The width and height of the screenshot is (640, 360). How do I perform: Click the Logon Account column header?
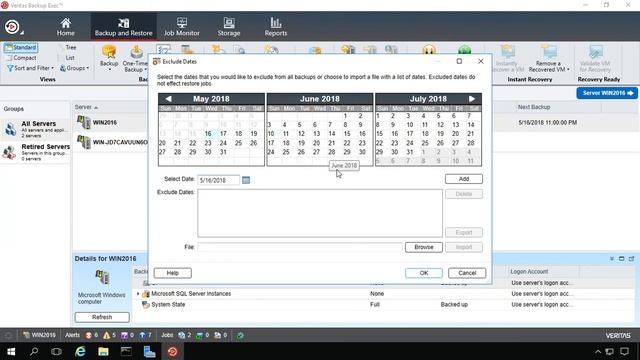point(529,271)
